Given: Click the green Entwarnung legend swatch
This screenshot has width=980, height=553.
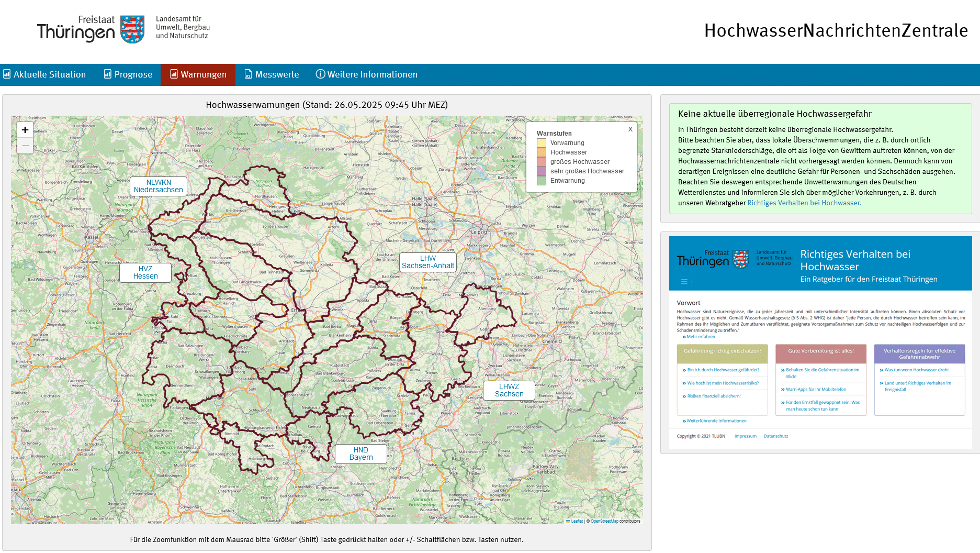Looking at the screenshot, I should point(542,181).
